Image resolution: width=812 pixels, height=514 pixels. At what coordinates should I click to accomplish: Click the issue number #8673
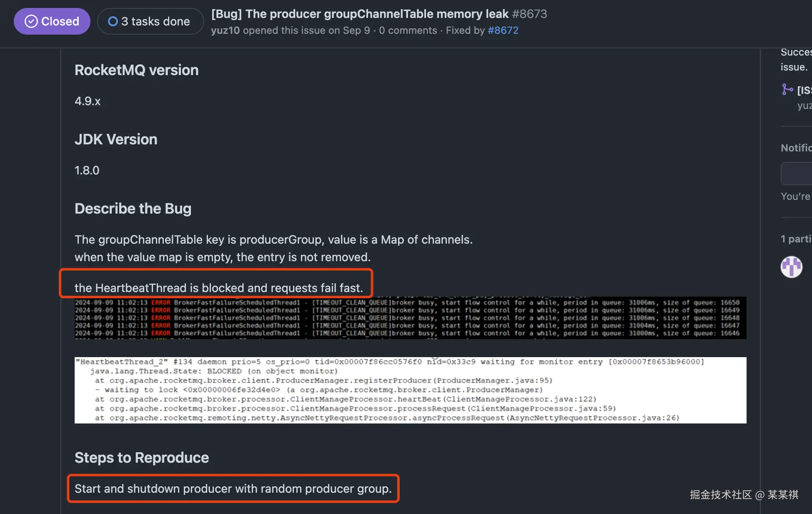click(x=529, y=14)
